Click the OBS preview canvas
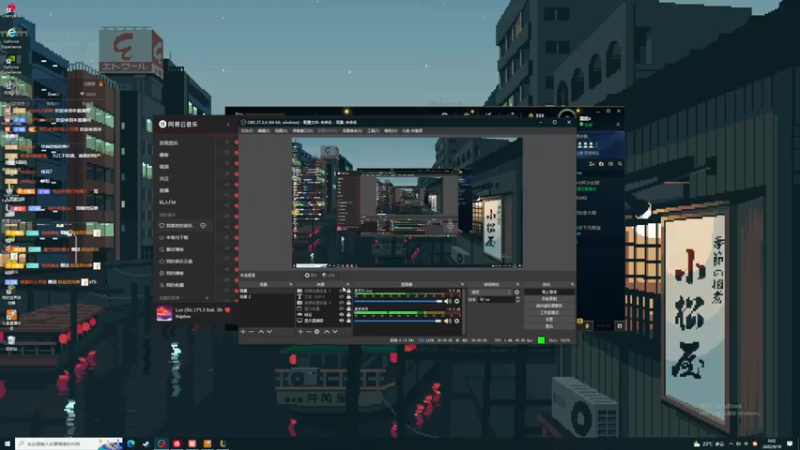Viewport: 800px width, 450px height. 407,202
